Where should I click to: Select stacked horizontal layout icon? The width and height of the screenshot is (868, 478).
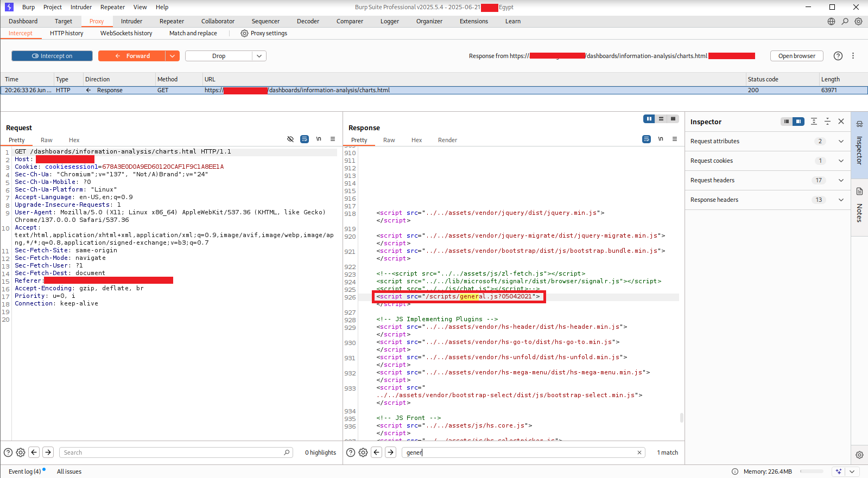[x=661, y=119]
